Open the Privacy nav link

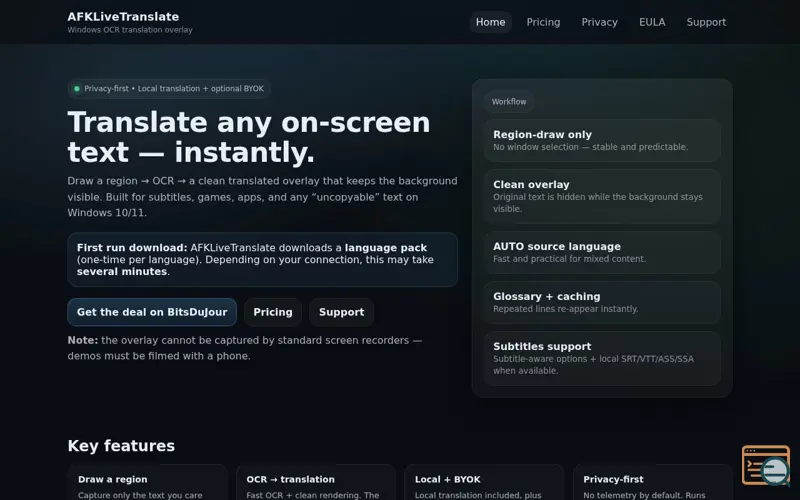599,22
